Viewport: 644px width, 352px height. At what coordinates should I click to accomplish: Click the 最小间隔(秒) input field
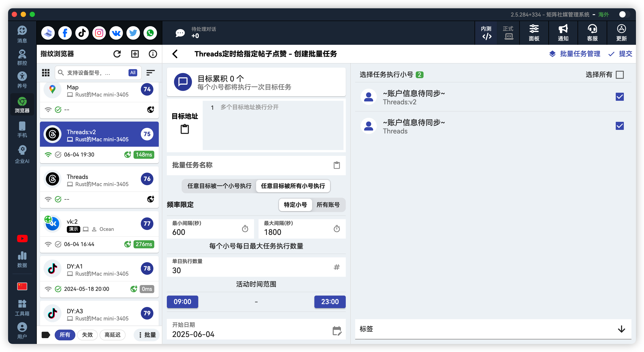point(210,228)
